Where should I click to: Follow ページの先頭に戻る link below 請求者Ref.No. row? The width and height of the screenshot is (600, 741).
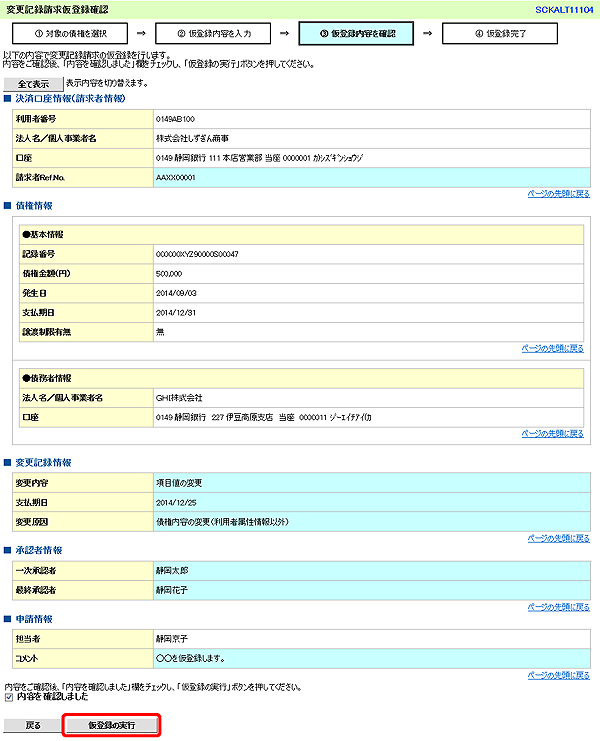(558, 194)
